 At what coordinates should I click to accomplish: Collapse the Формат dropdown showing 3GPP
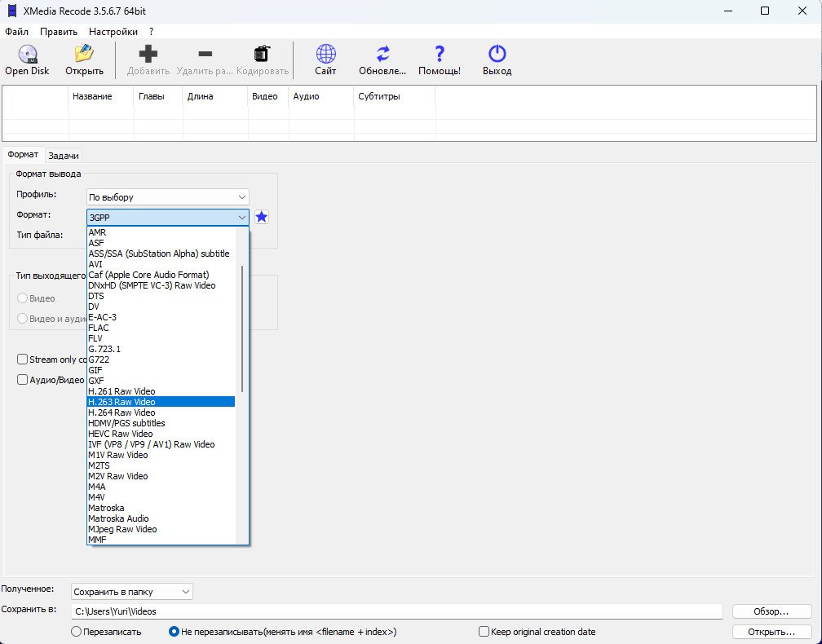(168, 217)
